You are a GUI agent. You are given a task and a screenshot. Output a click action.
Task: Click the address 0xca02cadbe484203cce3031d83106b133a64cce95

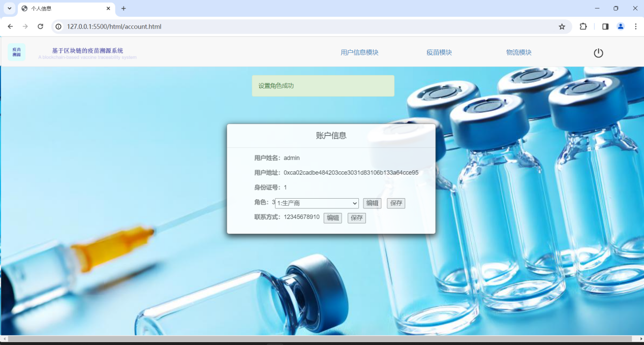pos(351,173)
